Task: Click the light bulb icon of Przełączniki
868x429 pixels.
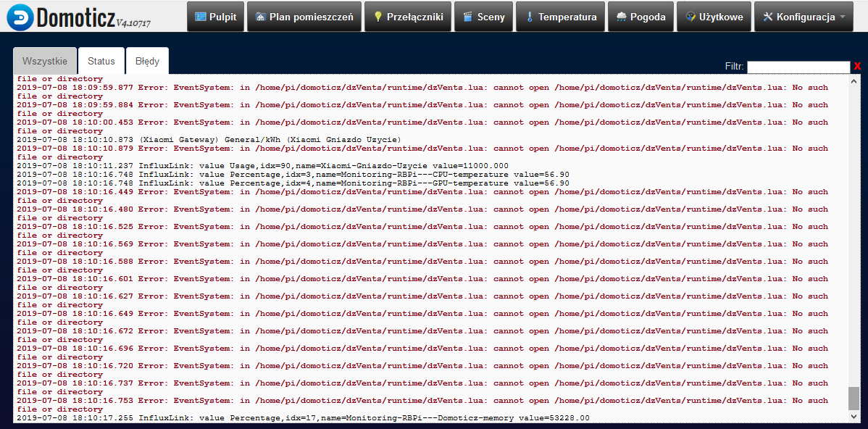Action: click(378, 17)
